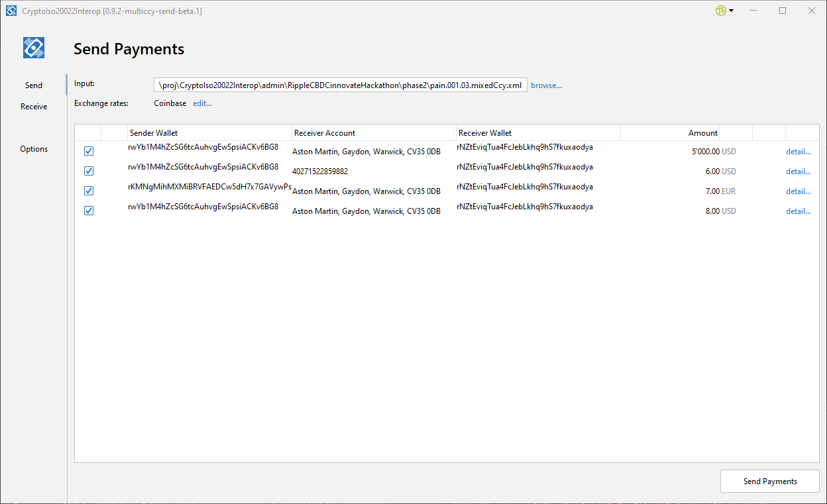Select the Send section
Screen dimensions: 827x504
pos(34,85)
